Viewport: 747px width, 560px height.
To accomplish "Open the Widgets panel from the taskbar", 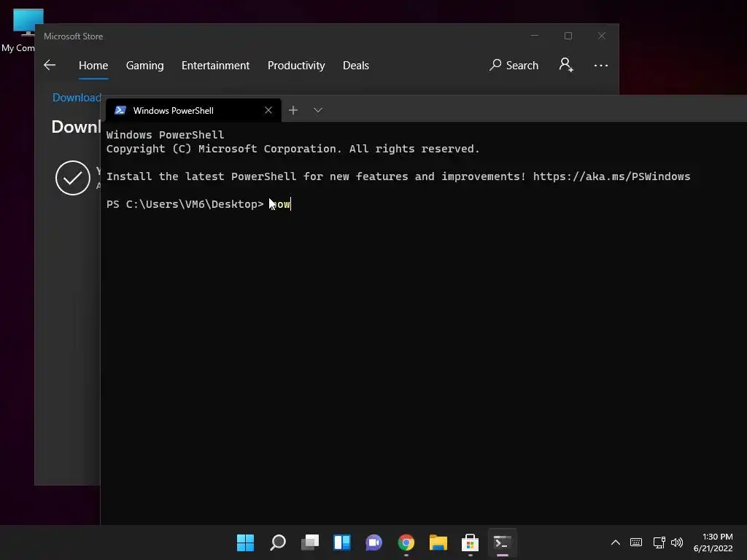I will tap(342, 542).
